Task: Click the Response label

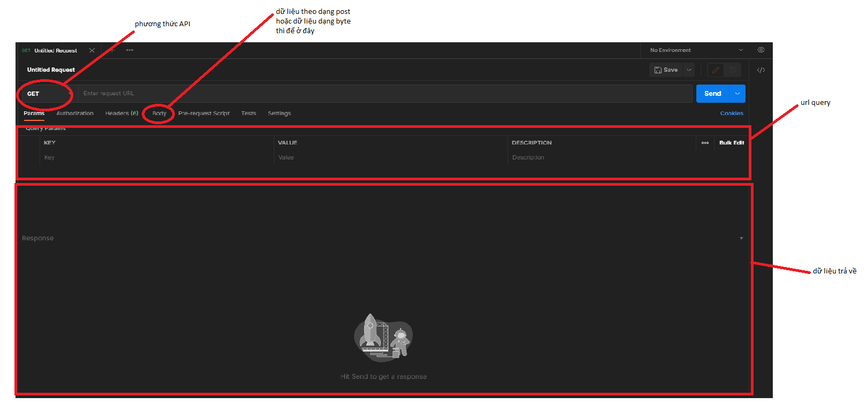Action: pyautogui.click(x=38, y=238)
